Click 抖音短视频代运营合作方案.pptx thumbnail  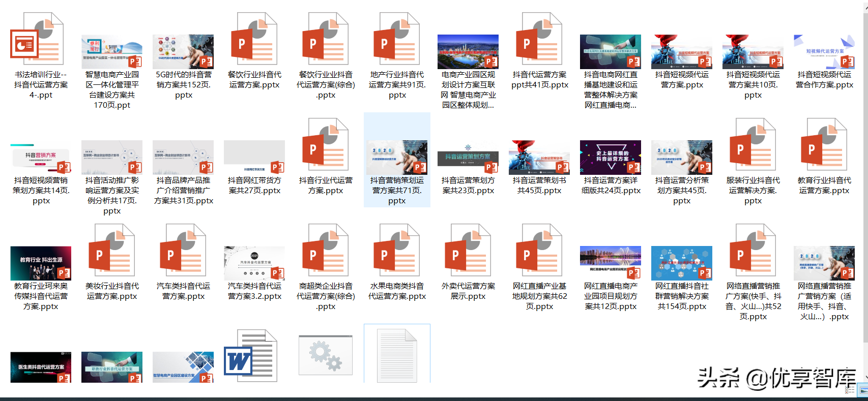click(824, 52)
